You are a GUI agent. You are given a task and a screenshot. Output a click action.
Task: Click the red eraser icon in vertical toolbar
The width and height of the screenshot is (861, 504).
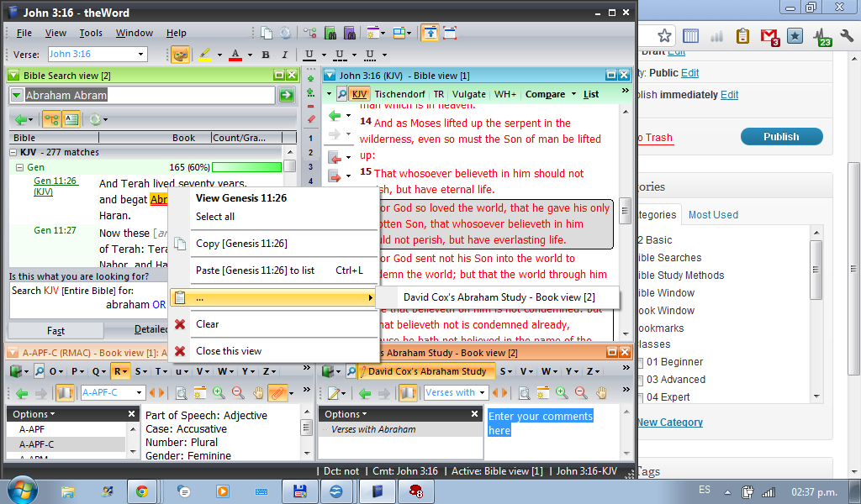(x=311, y=119)
